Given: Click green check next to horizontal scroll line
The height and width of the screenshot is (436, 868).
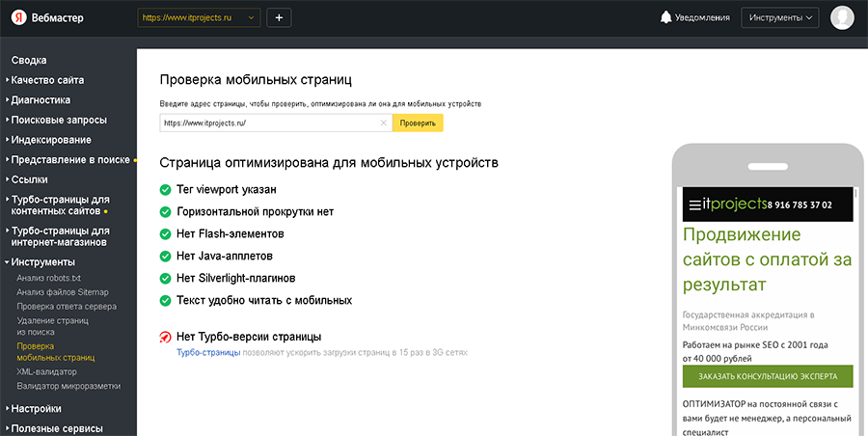Looking at the screenshot, I should click(165, 212).
